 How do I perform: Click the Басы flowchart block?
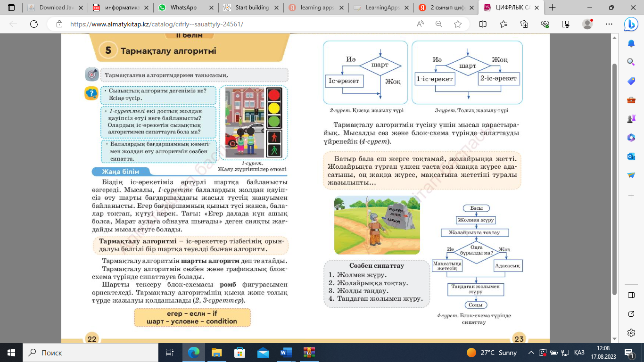point(476,208)
